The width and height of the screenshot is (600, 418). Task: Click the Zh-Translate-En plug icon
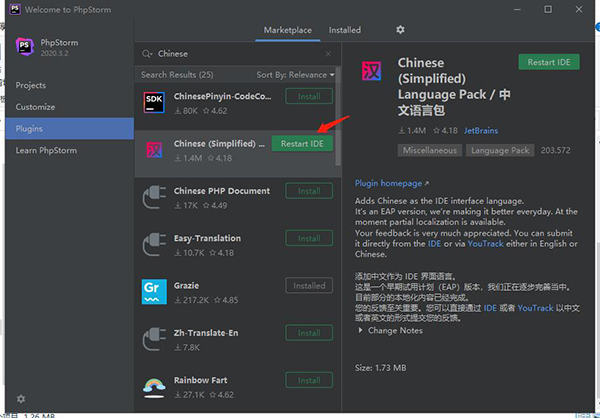click(154, 339)
